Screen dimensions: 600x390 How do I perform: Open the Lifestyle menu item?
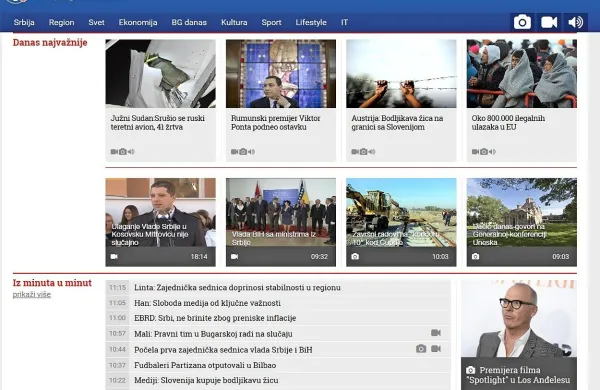point(311,23)
